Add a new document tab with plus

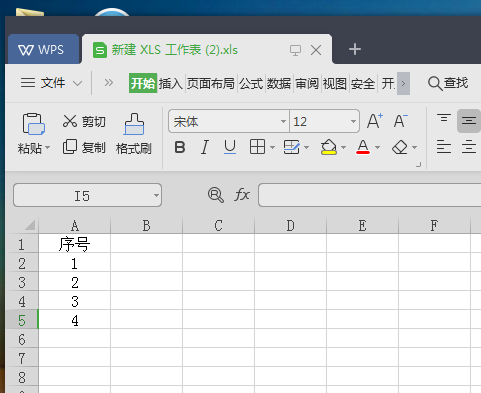355,49
